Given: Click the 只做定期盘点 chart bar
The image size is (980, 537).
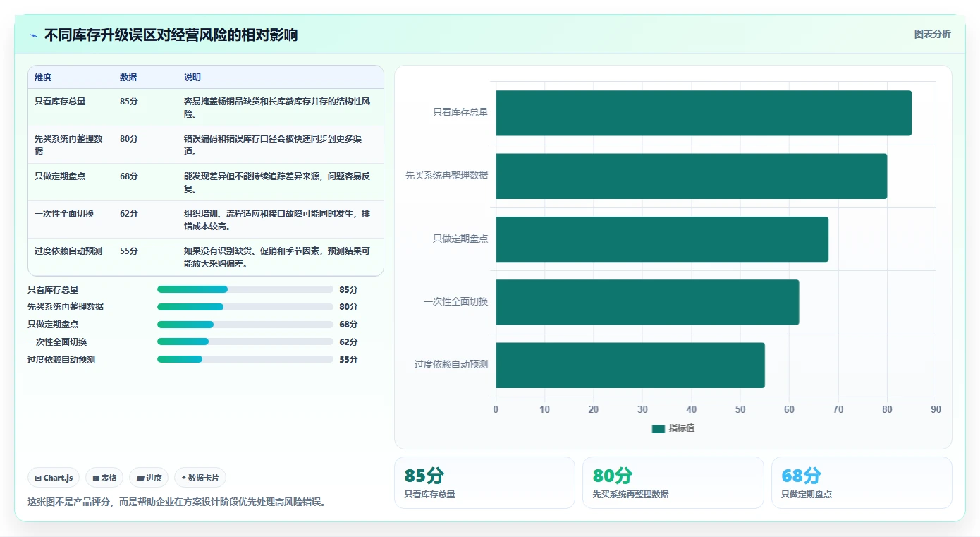Looking at the screenshot, I should point(662,239).
